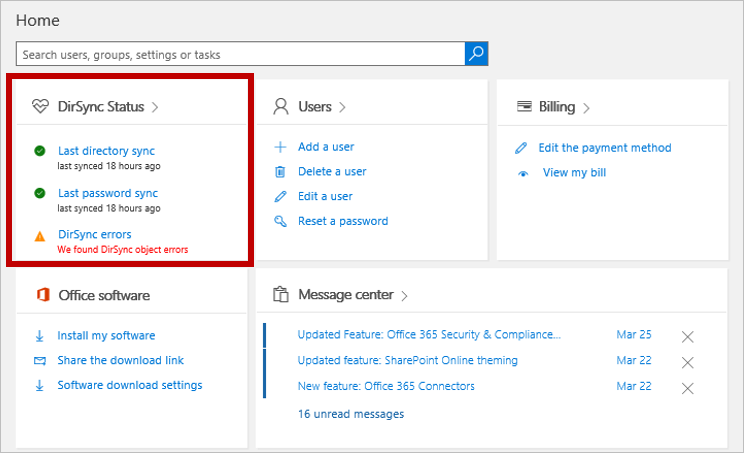744x453 pixels.
Task: Click the search magnifier button
Action: coord(476,54)
